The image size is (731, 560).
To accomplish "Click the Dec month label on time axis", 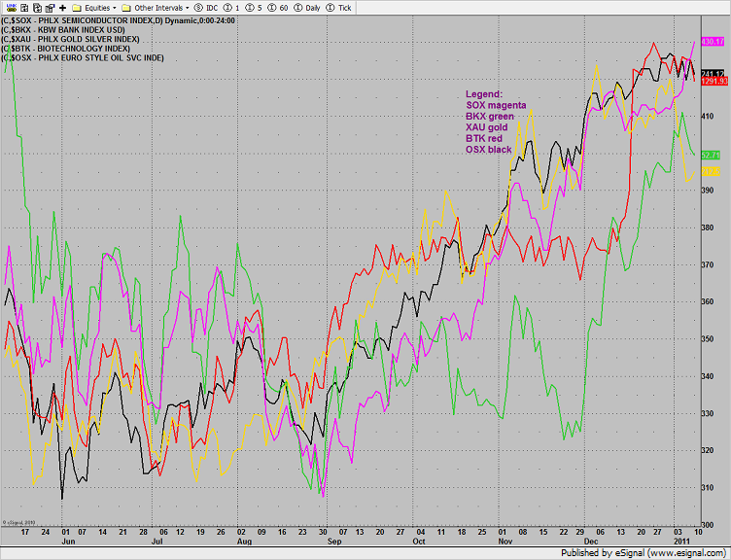I will coord(591,542).
